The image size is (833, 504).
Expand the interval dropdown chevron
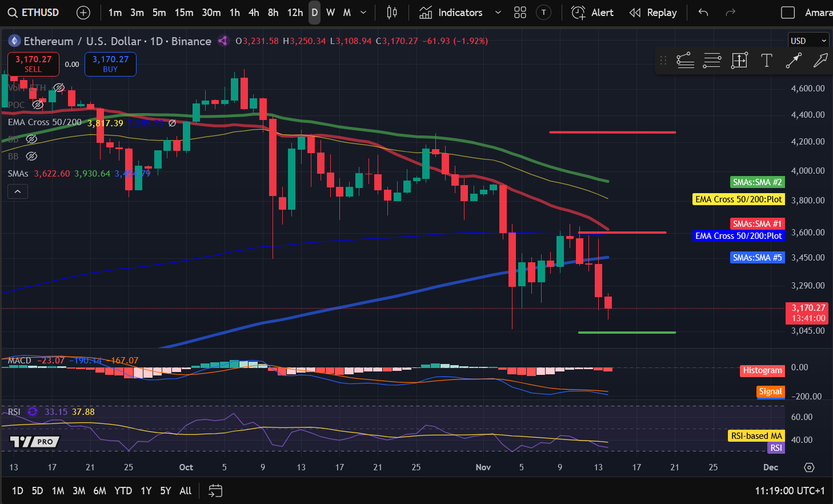pos(362,12)
